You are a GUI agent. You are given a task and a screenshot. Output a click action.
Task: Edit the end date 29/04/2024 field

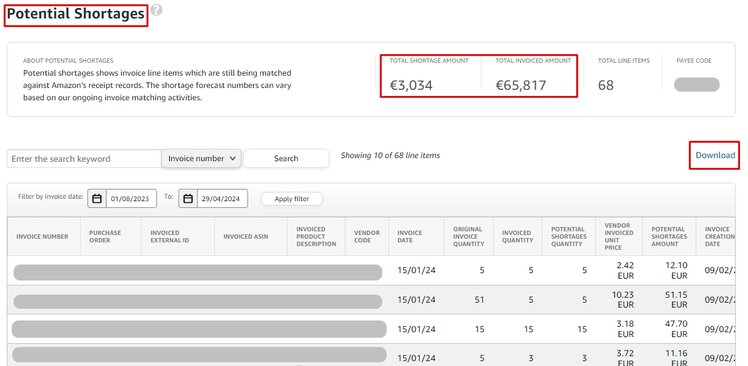(x=222, y=199)
